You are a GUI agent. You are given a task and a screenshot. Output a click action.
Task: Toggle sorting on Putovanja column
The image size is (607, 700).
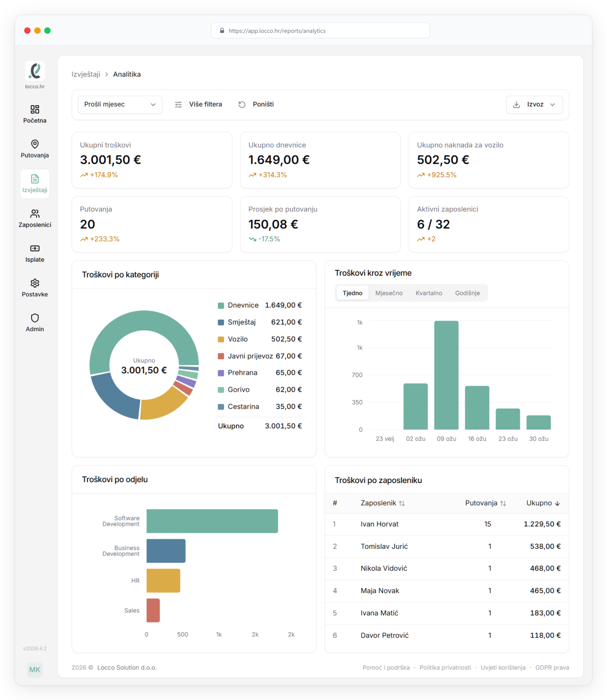[x=503, y=503]
